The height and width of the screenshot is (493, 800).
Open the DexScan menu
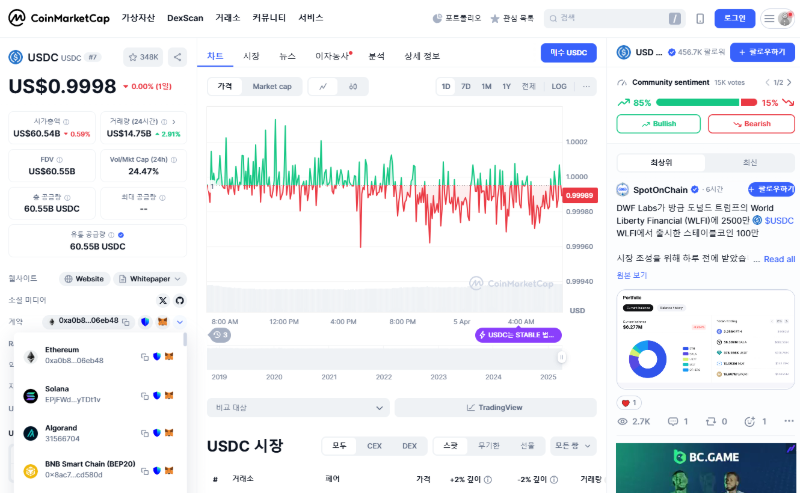185,18
